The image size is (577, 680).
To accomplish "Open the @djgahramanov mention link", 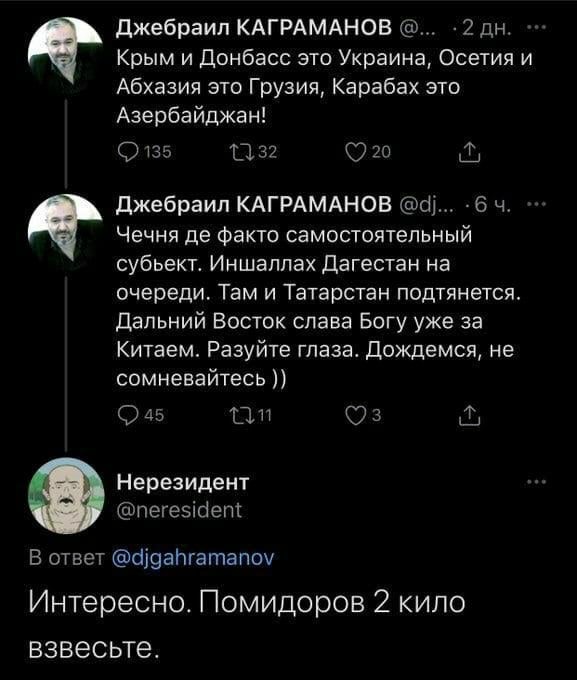I will (193, 558).
